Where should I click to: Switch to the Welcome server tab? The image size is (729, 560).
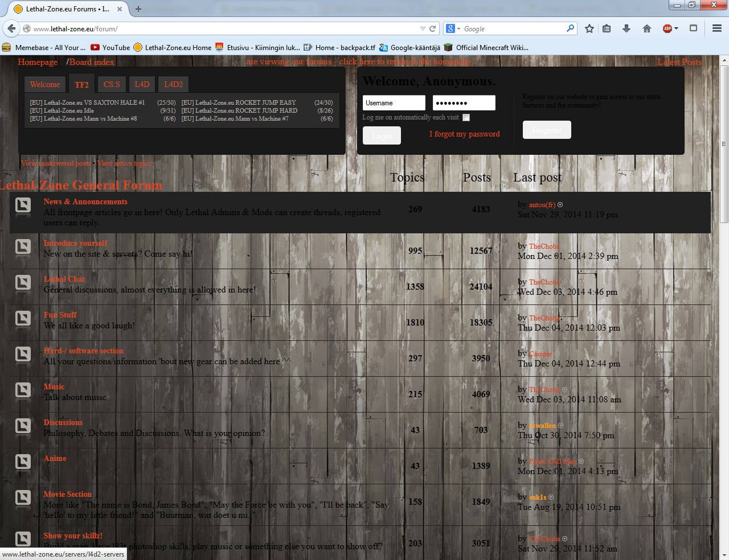(x=45, y=84)
